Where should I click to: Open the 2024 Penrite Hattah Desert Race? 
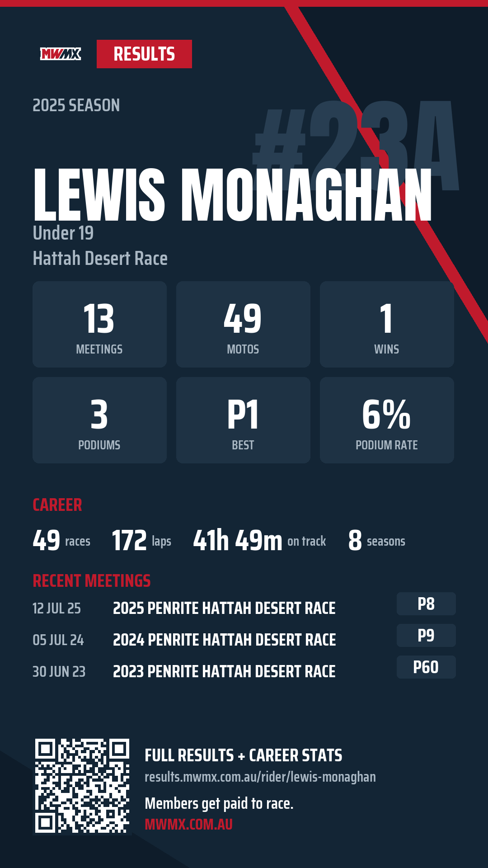point(224,640)
